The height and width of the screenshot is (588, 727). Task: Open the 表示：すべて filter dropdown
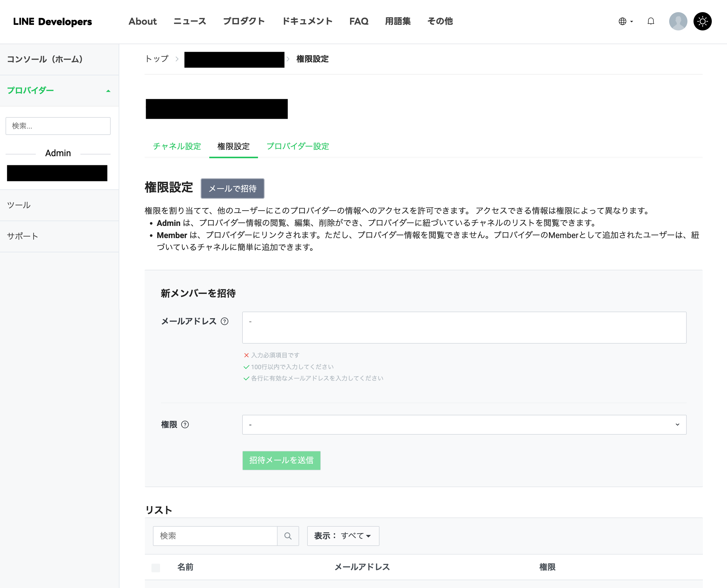click(x=343, y=536)
